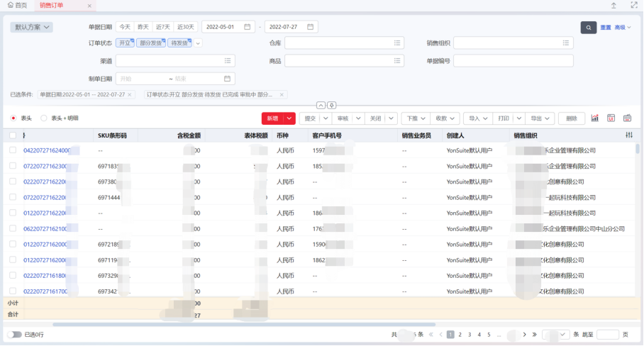
Task: Check the select-all checkbox in table header
Action: pos(13,135)
